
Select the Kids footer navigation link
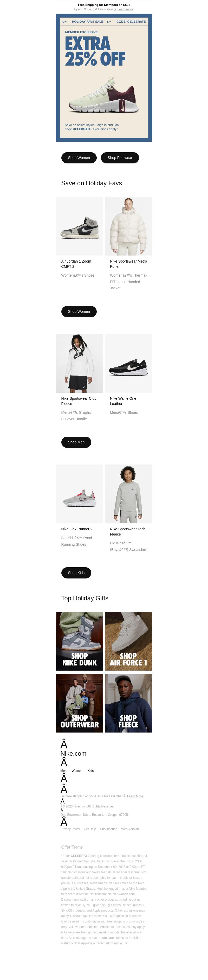90,771
